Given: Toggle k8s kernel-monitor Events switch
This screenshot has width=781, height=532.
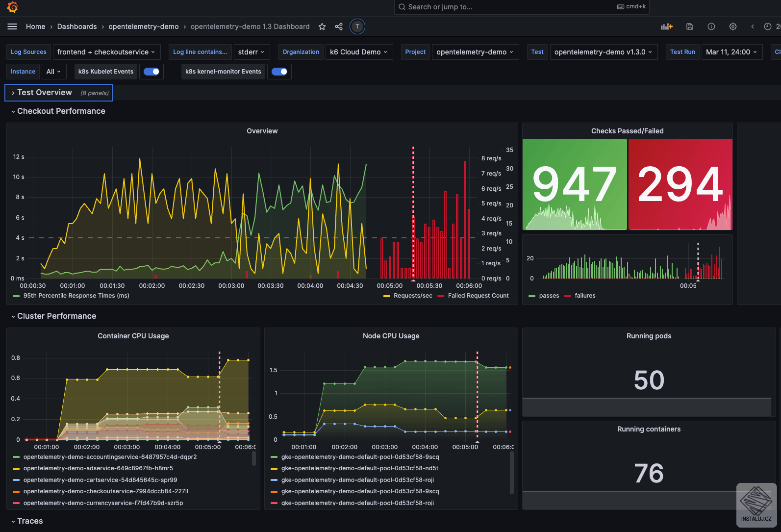Looking at the screenshot, I should click(279, 72).
